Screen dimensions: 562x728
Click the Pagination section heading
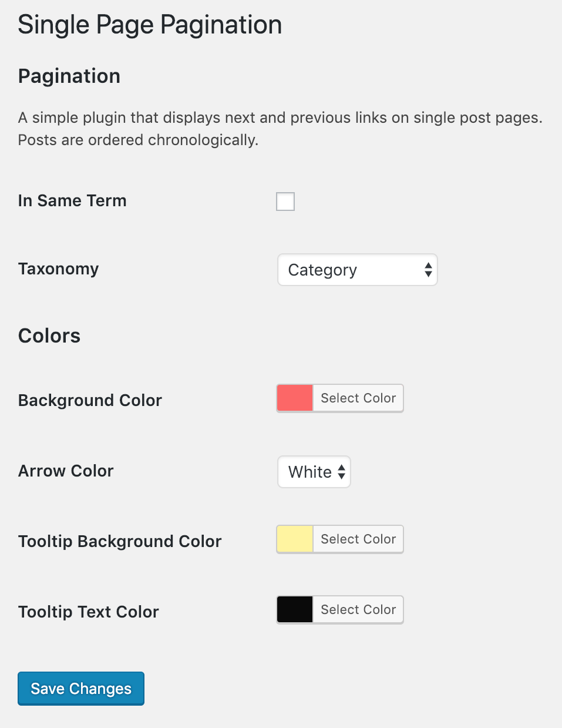point(69,76)
